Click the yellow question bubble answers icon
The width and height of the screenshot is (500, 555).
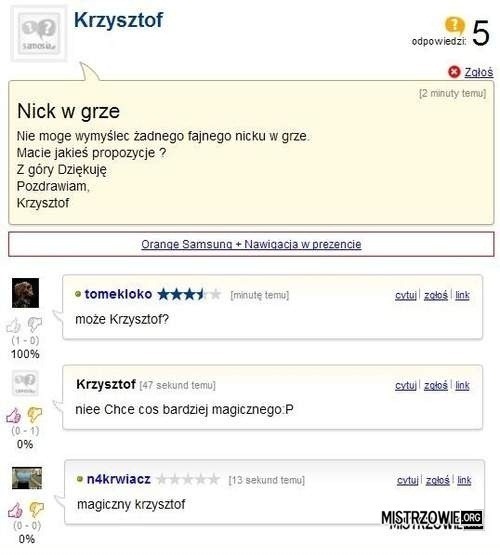tap(454, 25)
